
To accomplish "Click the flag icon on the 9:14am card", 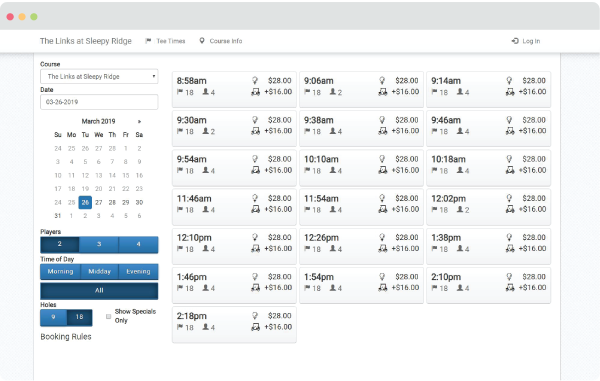I will point(434,92).
